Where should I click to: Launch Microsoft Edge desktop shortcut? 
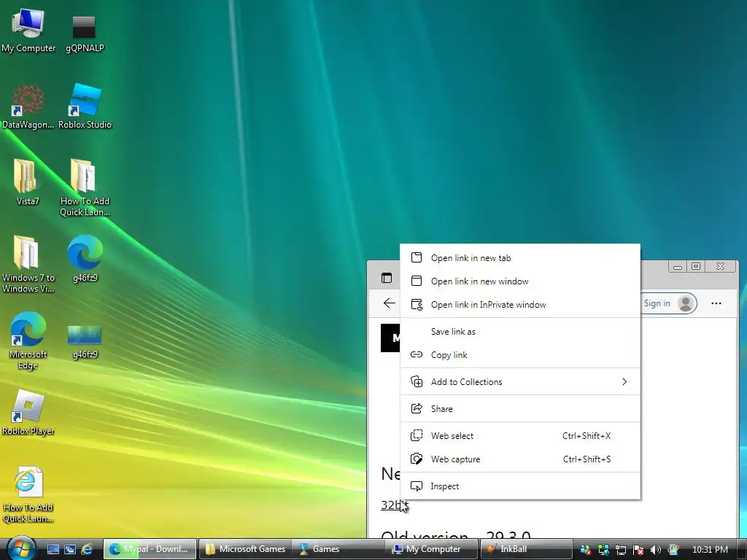28,341
